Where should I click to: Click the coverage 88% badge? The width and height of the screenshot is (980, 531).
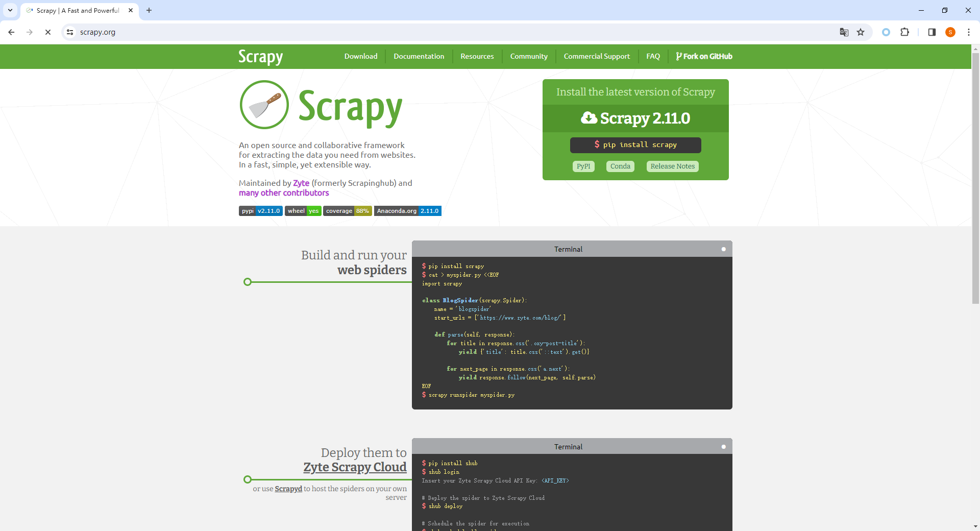click(x=348, y=211)
